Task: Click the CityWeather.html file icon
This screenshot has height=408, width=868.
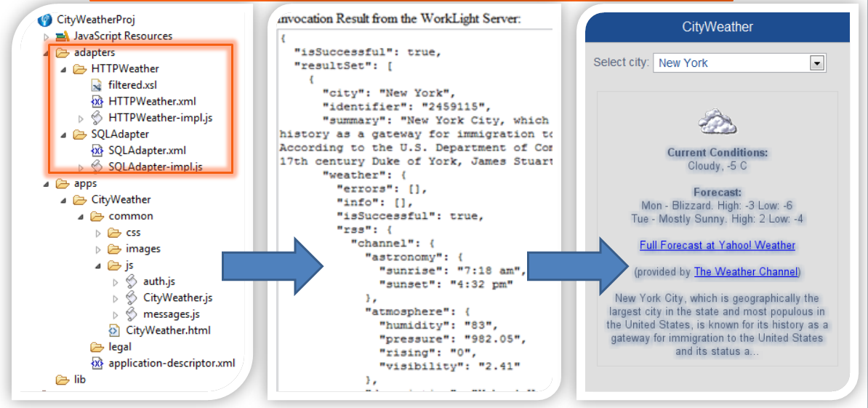Action: pyautogui.click(x=114, y=330)
